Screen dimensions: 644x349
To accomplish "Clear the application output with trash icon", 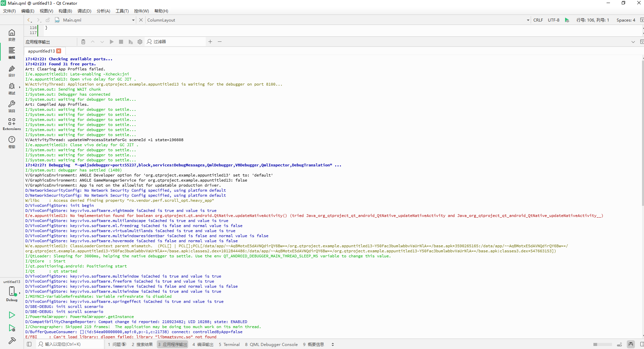I will click(83, 42).
